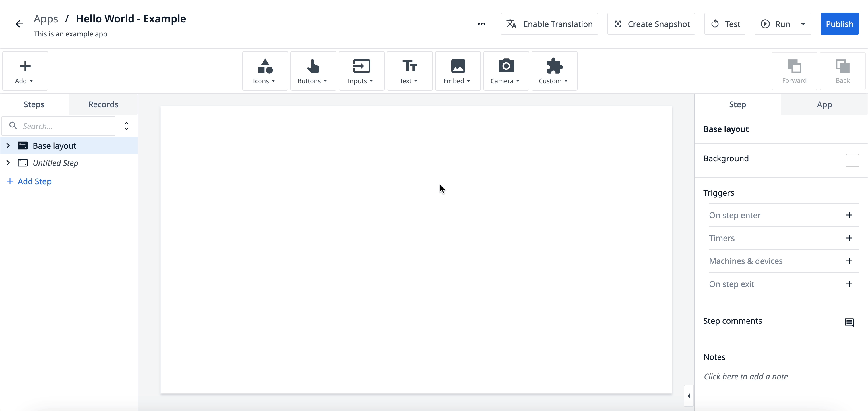Switch to the App tab in right panel

point(825,104)
